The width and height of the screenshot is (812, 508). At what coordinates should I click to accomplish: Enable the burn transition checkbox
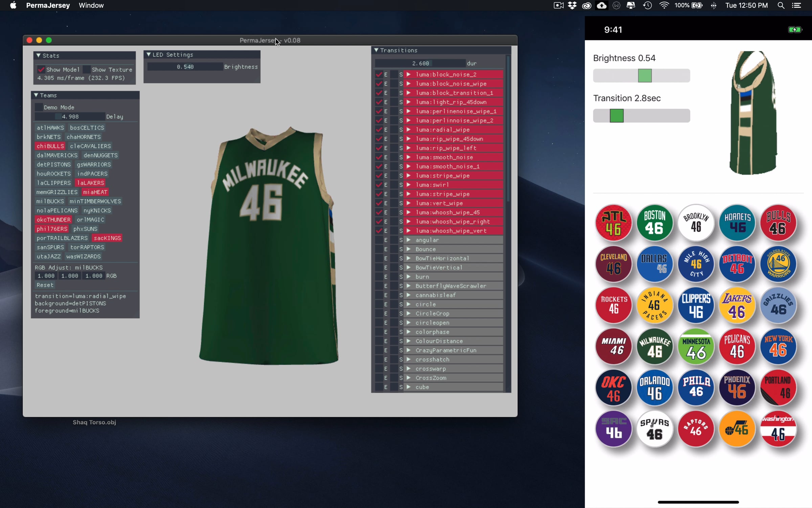pos(379,277)
